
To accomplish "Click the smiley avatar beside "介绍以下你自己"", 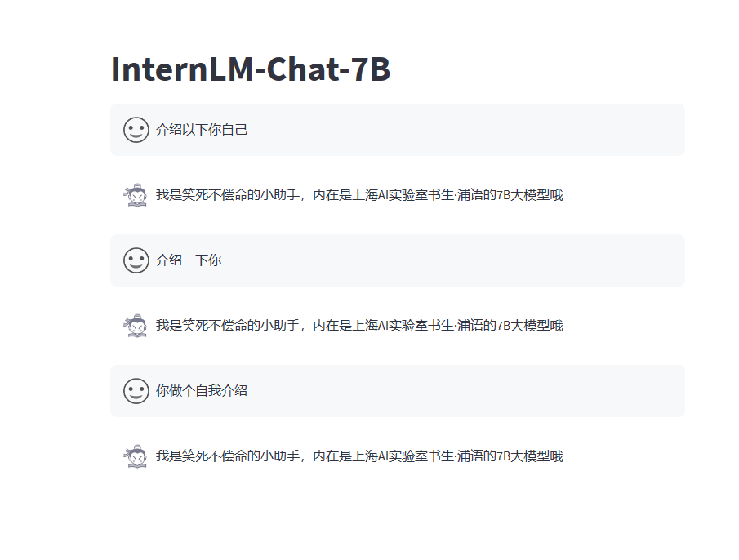I will click(x=136, y=130).
